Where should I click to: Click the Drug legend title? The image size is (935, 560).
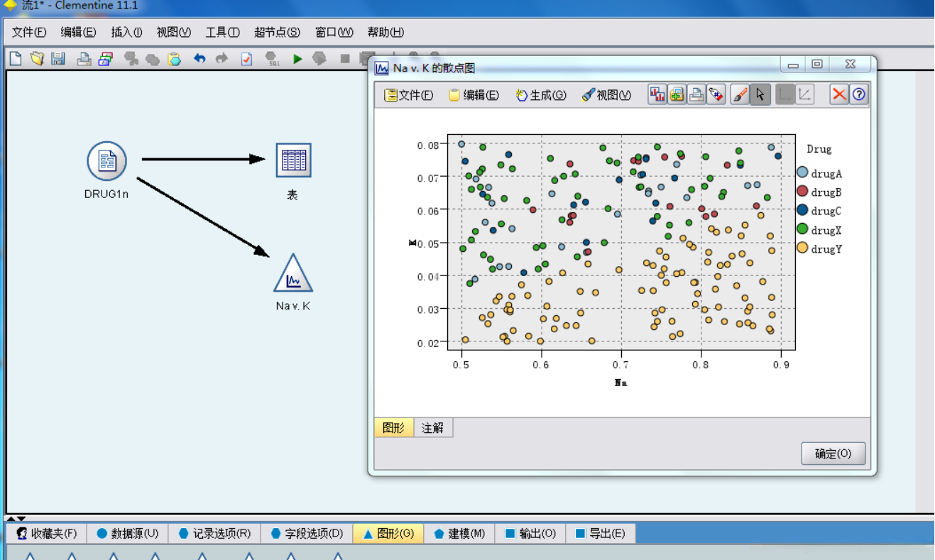coord(819,149)
